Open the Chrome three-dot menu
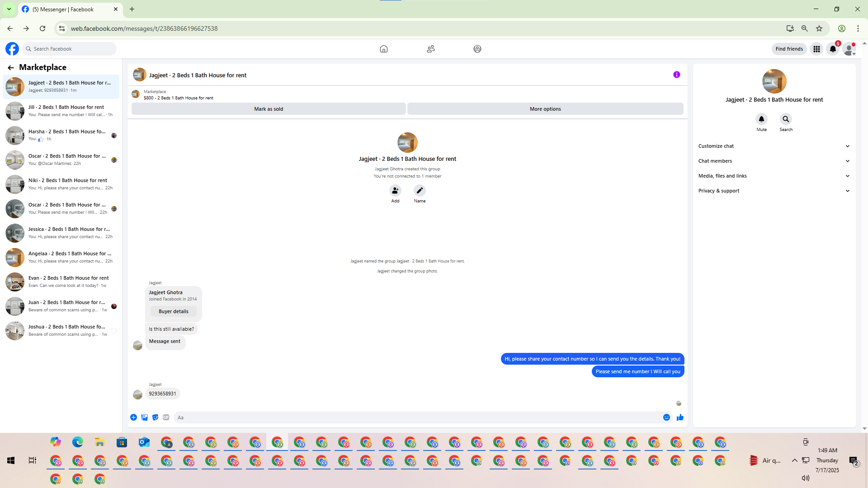Screen dimensions: 868x488 click(x=858, y=28)
